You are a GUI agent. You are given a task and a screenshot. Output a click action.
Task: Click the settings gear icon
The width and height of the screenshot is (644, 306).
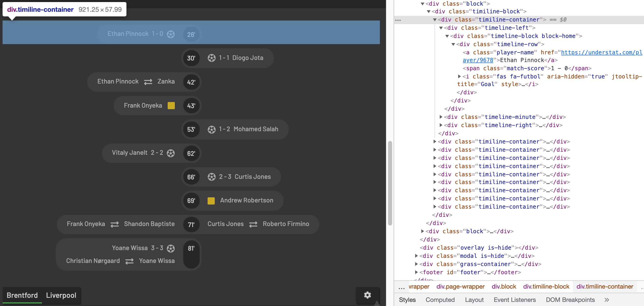pyautogui.click(x=367, y=295)
